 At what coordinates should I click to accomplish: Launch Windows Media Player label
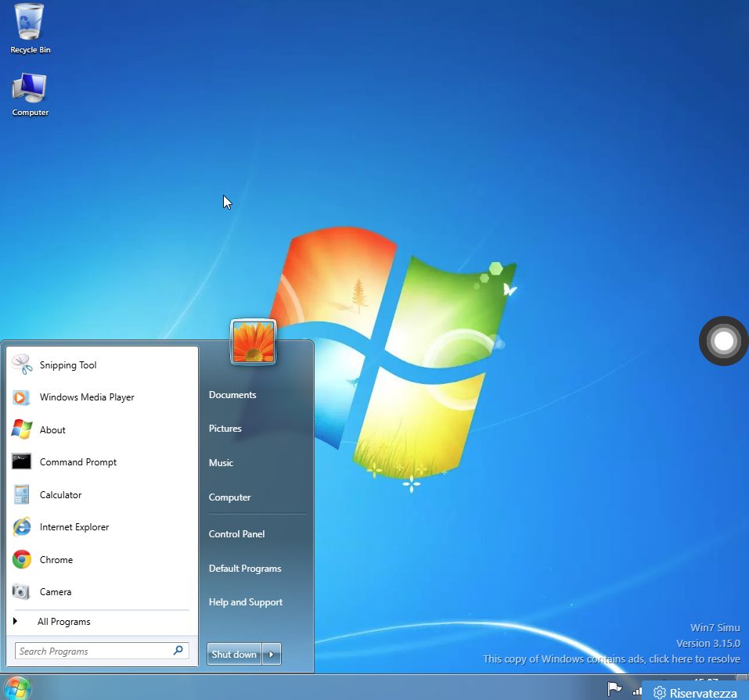87,397
